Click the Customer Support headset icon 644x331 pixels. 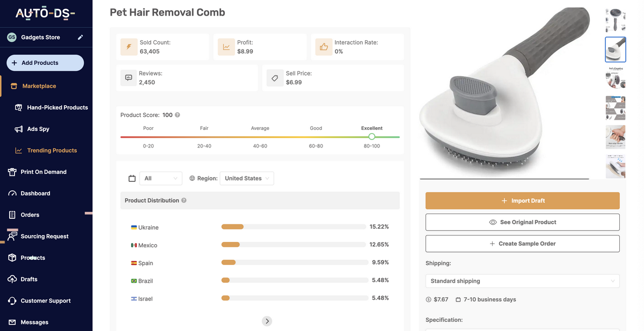point(12,300)
